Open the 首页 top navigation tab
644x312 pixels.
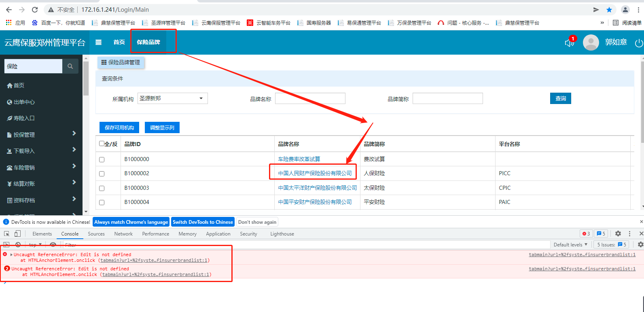click(x=119, y=42)
